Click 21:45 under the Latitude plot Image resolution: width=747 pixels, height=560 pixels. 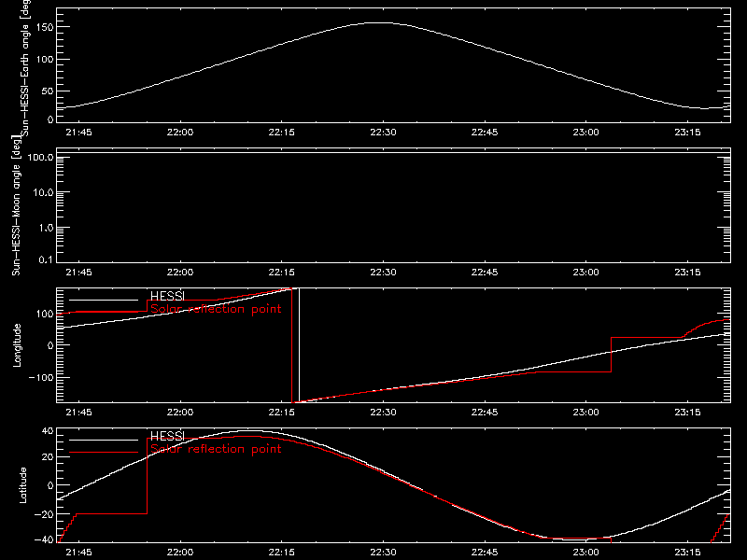click(x=78, y=553)
